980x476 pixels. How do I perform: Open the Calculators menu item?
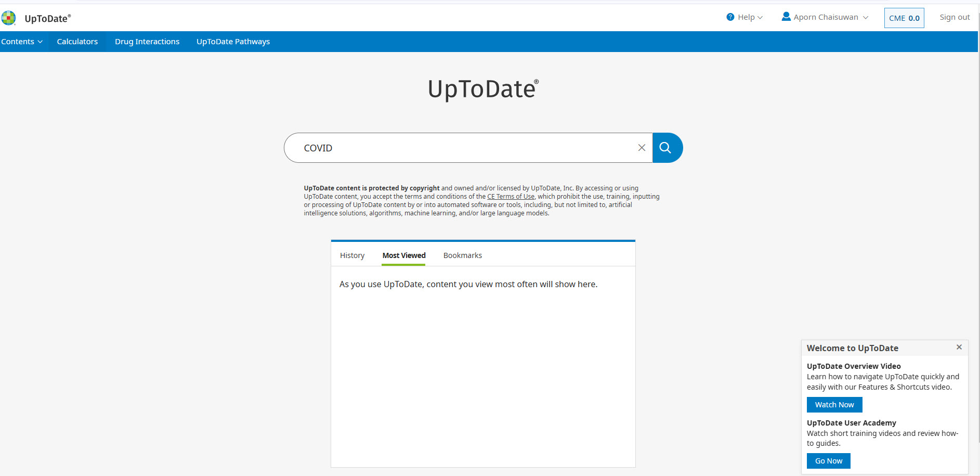tap(77, 42)
